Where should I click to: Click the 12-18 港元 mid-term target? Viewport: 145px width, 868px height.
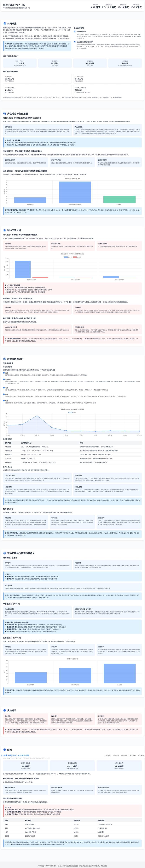(x=123, y=7)
